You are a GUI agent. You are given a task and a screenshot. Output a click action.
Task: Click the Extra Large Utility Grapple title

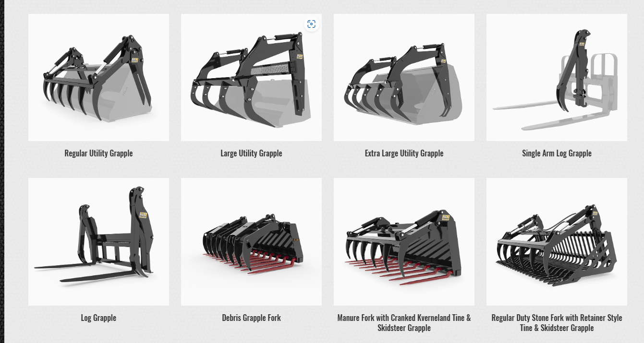click(x=404, y=154)
